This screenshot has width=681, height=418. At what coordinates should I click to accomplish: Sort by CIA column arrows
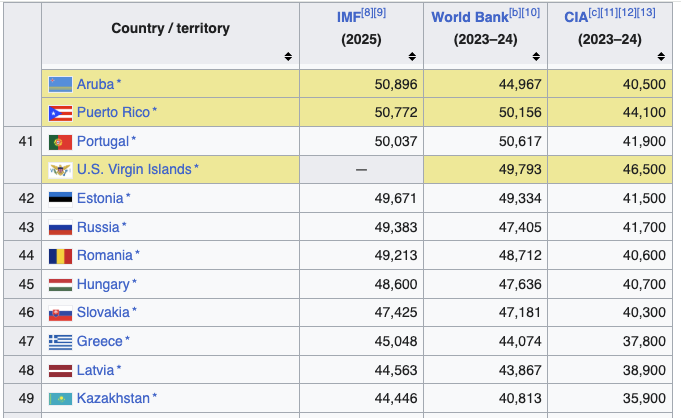[x=661, y=56]
